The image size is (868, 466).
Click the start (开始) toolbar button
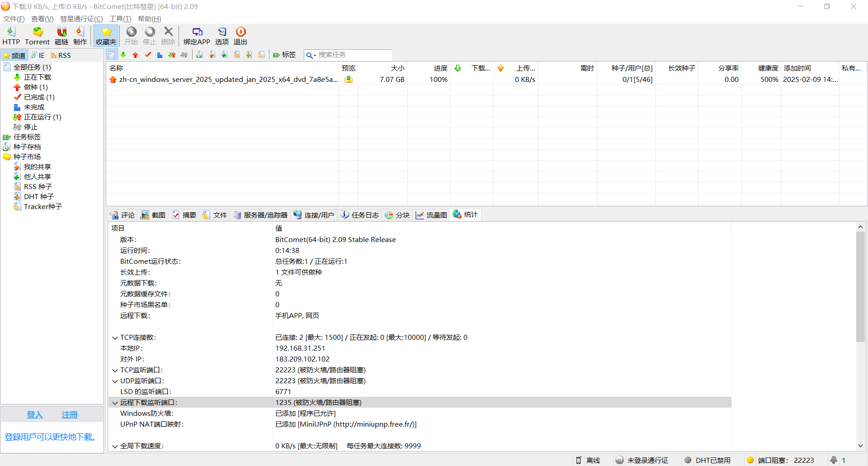coord(131,36)
